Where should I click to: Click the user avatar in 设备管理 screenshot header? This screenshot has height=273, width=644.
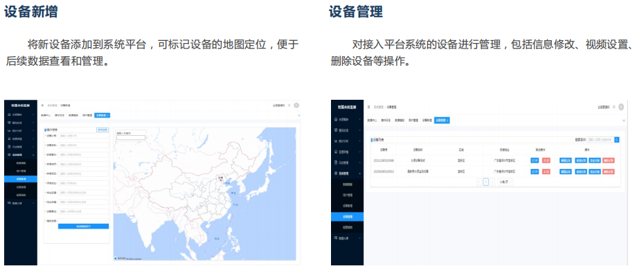[621, 107]
